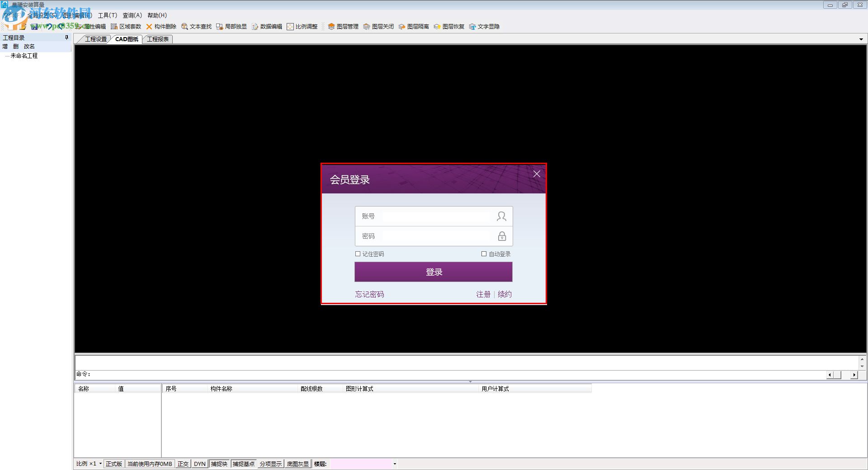The image size is (868, 470).
Task: Click the 构件删除 X icon
Action: 149,27
